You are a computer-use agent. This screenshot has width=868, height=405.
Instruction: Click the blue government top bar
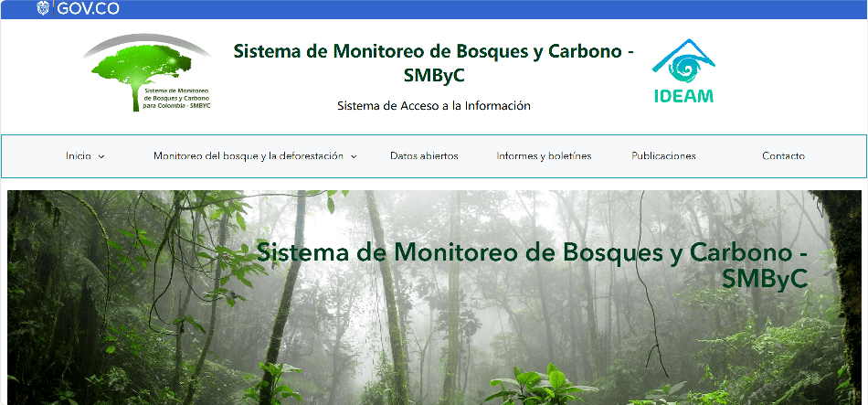pyautogui.click(x=457, y=9)
